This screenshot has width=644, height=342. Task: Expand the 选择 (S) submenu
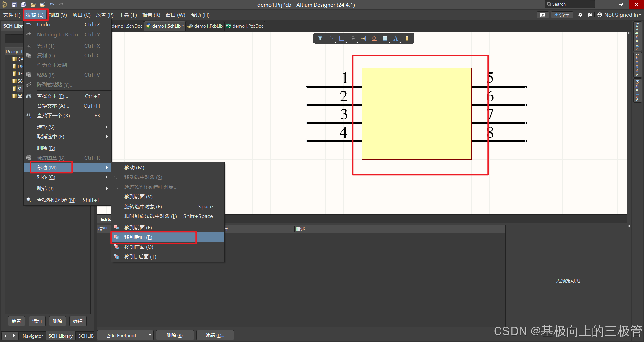68,127
